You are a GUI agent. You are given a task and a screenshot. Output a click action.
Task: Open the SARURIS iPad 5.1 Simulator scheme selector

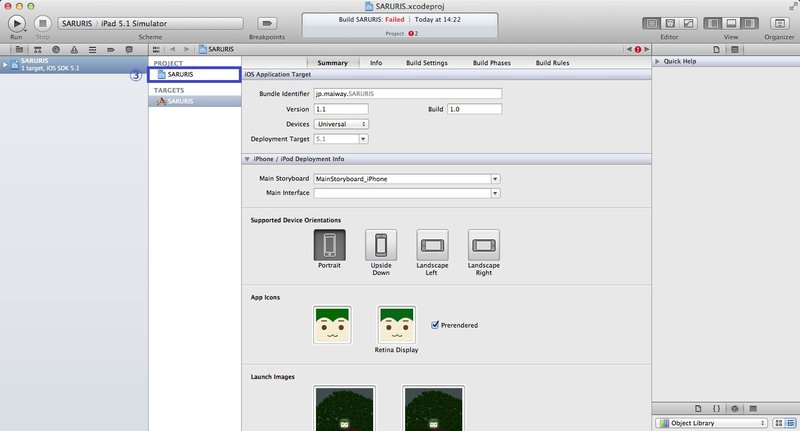(151, 23)
